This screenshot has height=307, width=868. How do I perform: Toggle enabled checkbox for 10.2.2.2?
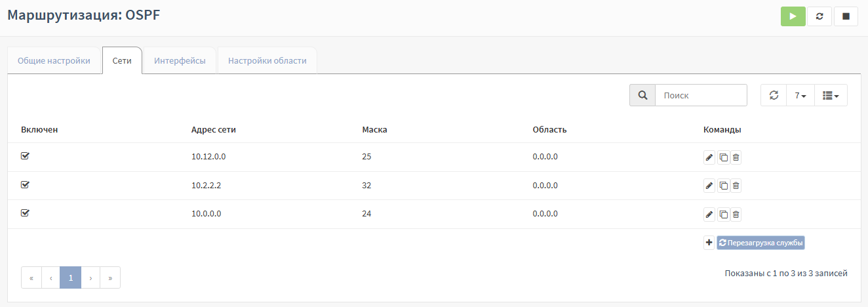click(26, 185)
